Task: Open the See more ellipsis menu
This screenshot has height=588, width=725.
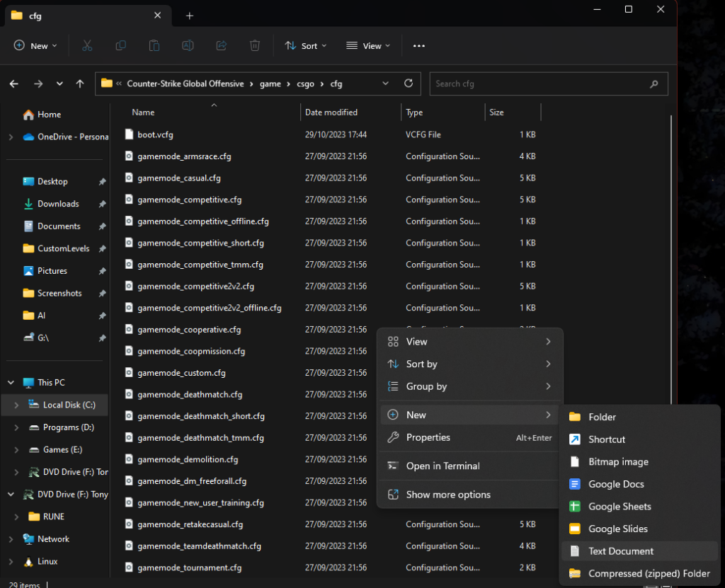Action: click(419, 46)
